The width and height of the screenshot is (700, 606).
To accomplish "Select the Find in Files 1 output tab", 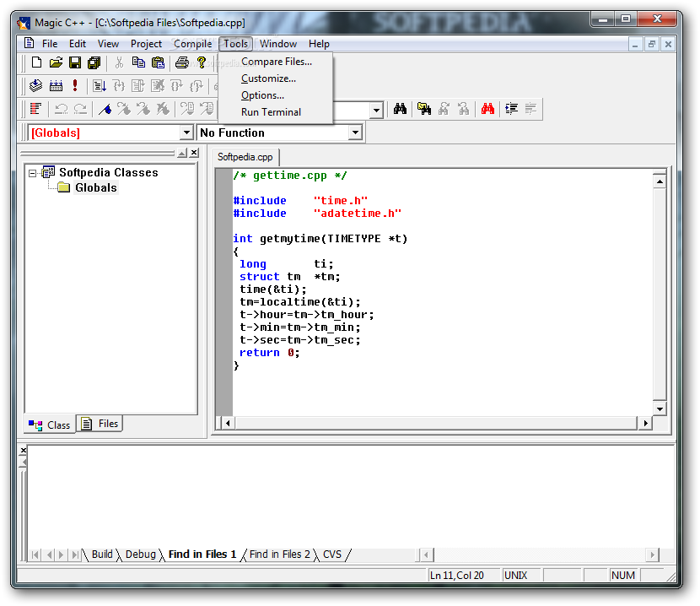I will click(x=202, y=555).
